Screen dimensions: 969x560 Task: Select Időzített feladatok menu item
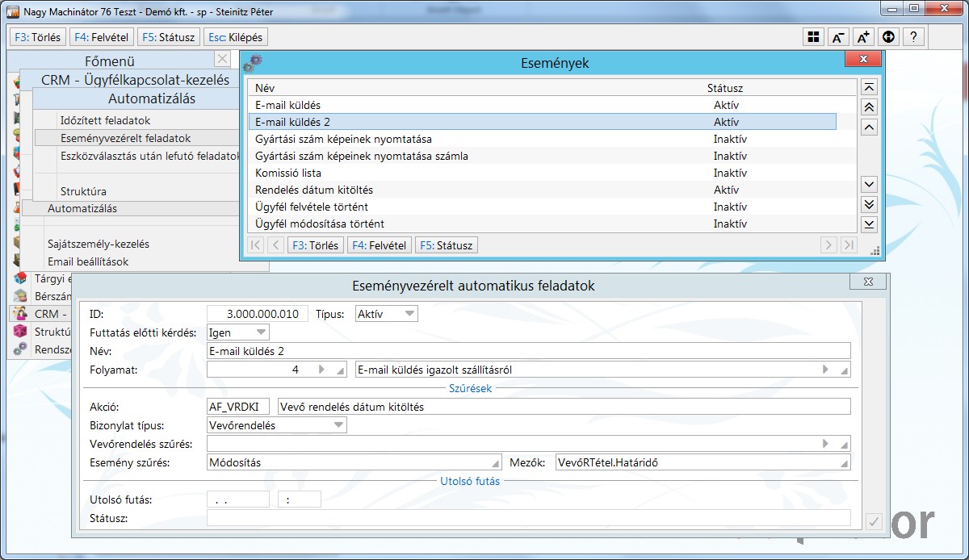[105, 120]
